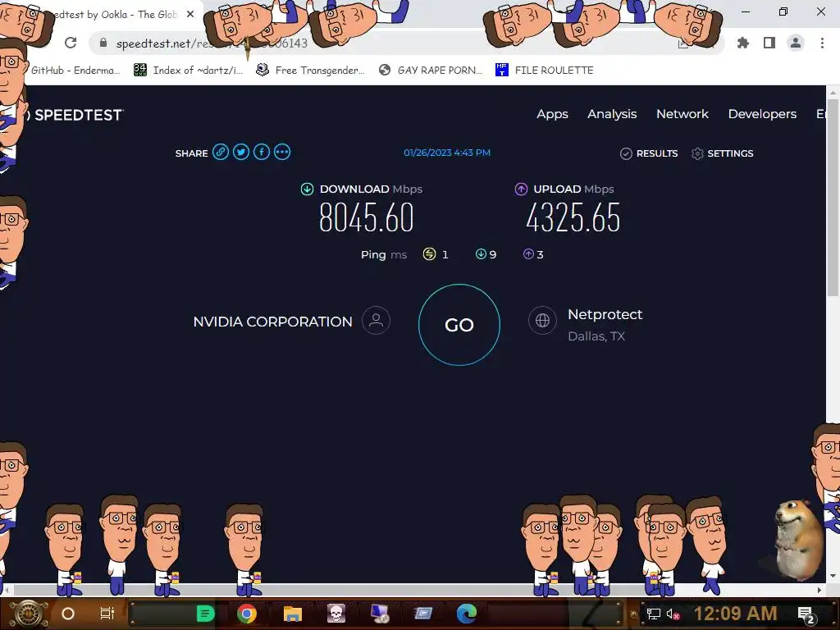Screen dimensions: 840x630
Task: Click the 12:09 AM taskbar clock
Action: (x=736, y=614)
